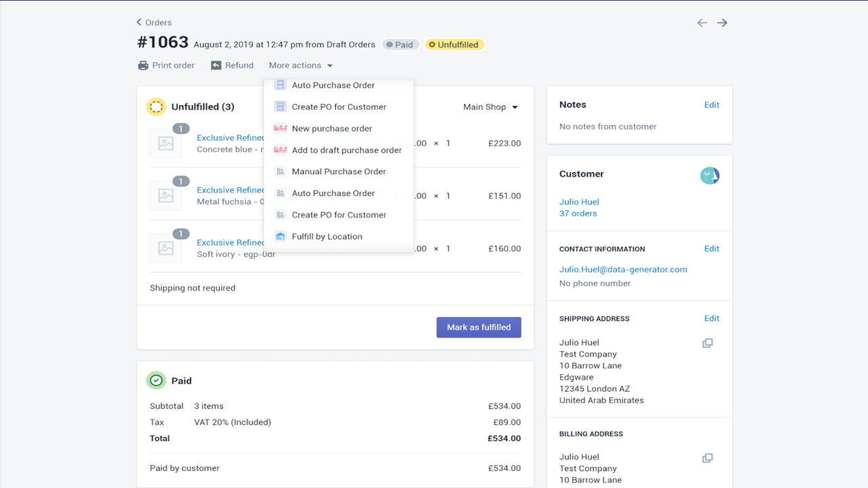Image resolution: width=868 pixels, height=488 pixels.
Task: Click the £89.00 tax amount
Action: (x=507, y=422)
